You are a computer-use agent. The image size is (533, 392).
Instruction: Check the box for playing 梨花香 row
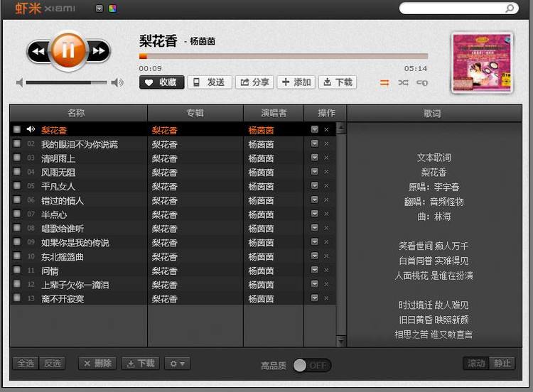click(16, 129)
